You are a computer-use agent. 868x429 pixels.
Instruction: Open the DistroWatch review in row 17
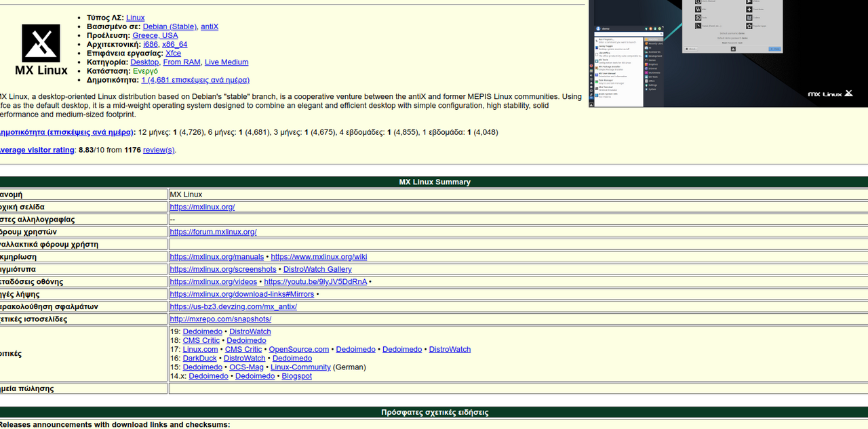(450, 349)
